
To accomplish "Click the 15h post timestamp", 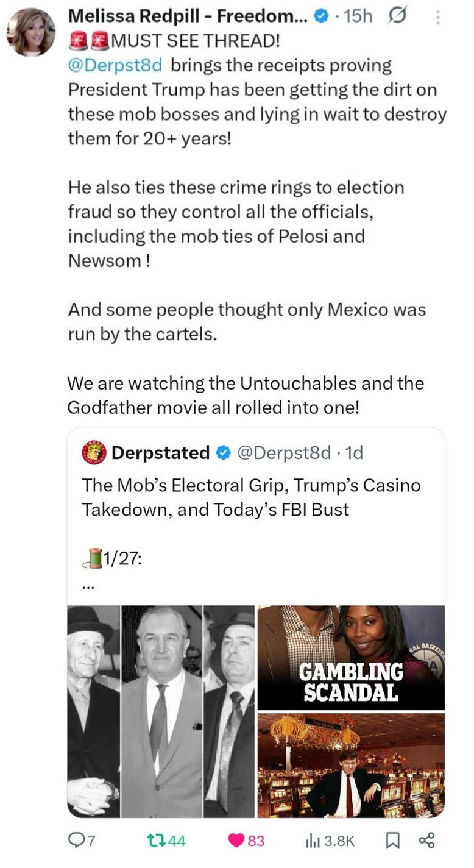I will [x=358, y=17].
